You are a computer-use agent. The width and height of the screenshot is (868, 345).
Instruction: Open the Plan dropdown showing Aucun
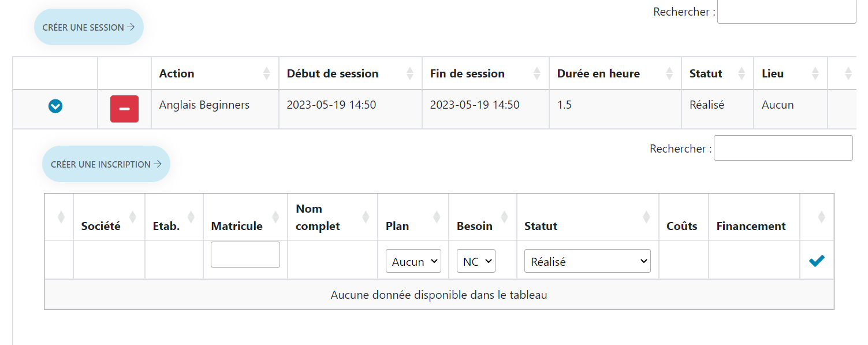413,261
